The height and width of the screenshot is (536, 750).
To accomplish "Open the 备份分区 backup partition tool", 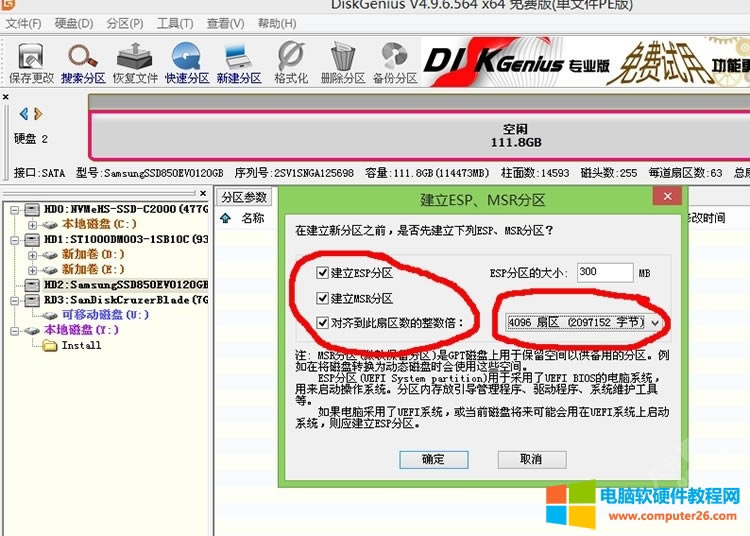I will click(x=394, y=62).
